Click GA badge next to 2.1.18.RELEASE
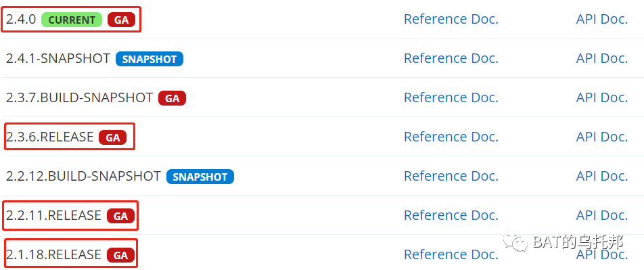The image size is (644, 270). click(120, 255)
